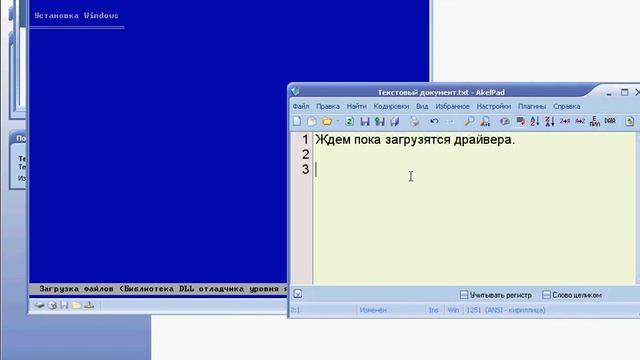Open the Справка menu

coord(567,106)
